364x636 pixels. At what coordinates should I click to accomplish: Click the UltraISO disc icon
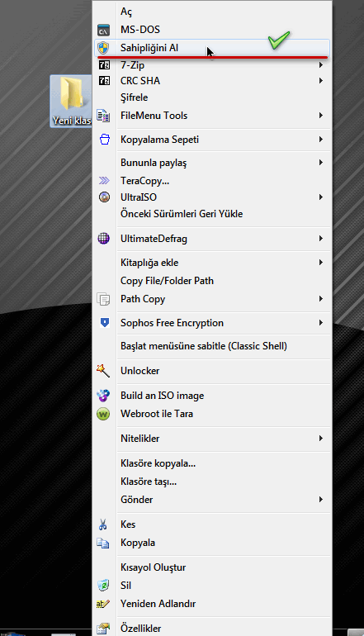pyautogui.click(x=104, y=197)
